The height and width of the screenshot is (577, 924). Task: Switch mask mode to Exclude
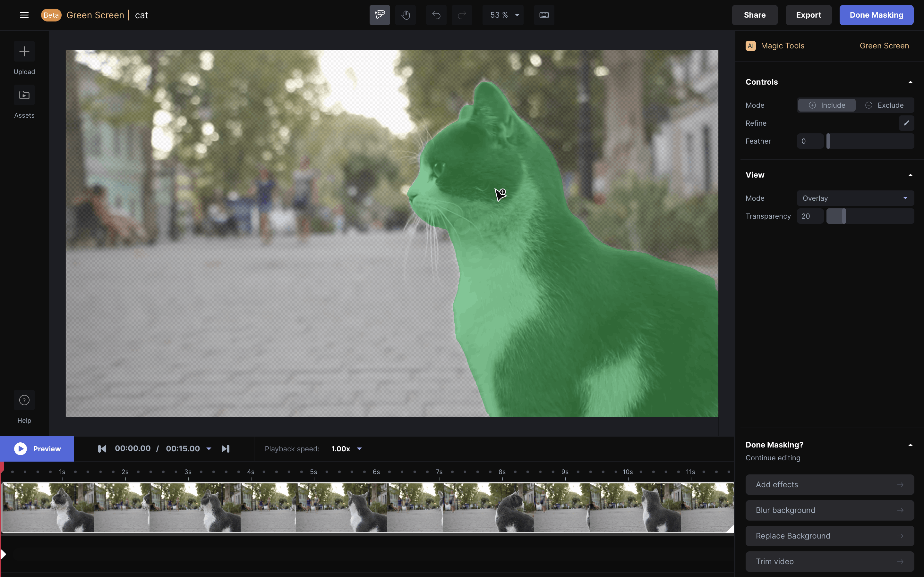884,105
